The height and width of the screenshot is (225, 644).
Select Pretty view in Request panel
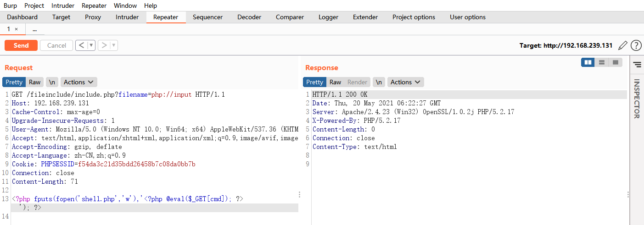pos(14,82)
